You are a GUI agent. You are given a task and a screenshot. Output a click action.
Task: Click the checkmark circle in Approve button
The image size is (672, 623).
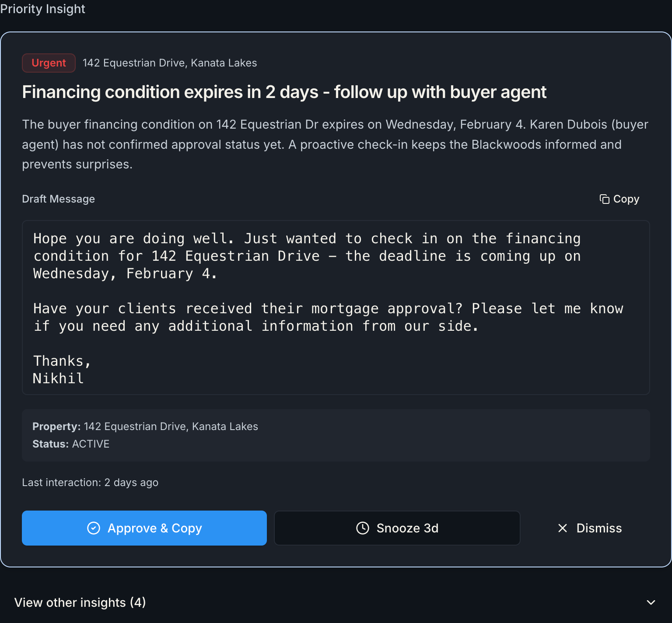tap(93, 528)
